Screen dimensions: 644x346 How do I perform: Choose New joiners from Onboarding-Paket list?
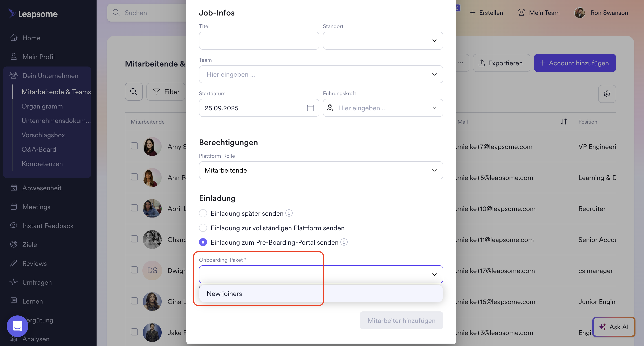pyautogui.click(x=225, y=293)
